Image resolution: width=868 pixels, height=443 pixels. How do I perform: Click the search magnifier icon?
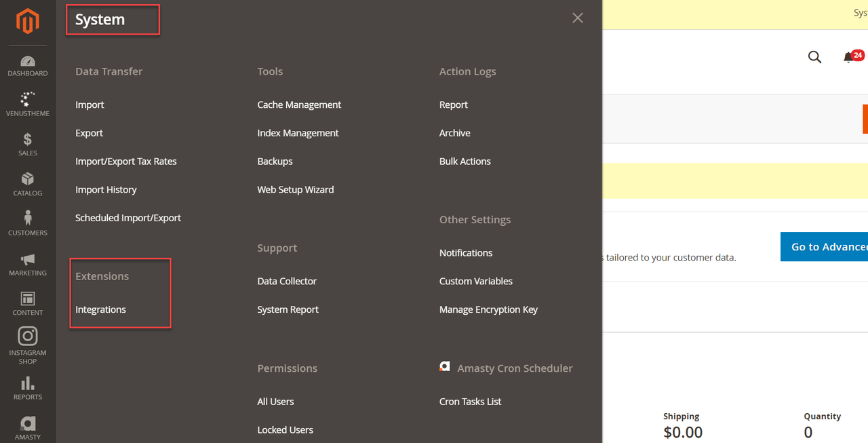pyautogui.click(x=814, y=57)
